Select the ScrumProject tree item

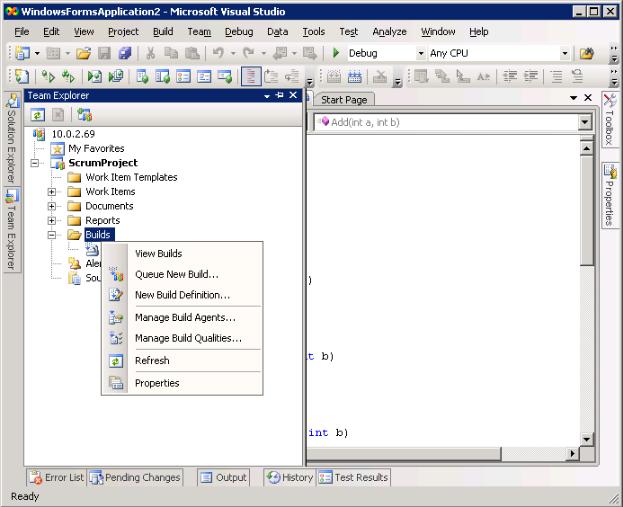(103, 163)
